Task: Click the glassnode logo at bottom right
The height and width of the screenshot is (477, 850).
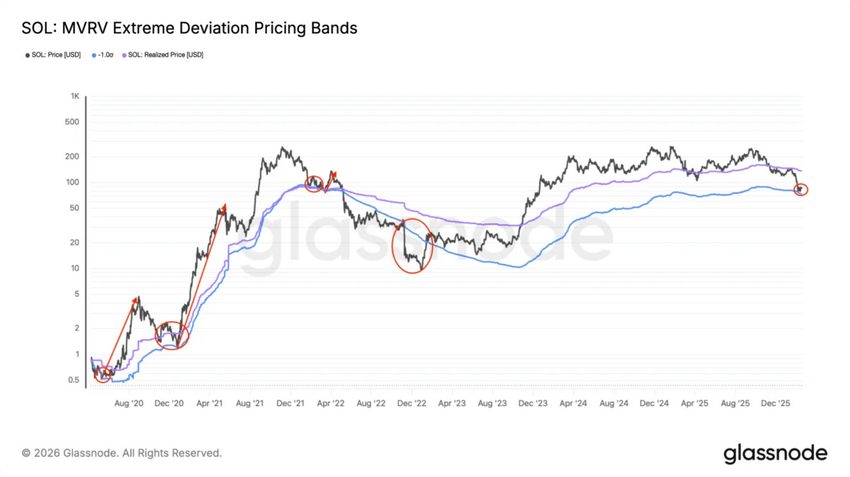Action: point(775,453)
